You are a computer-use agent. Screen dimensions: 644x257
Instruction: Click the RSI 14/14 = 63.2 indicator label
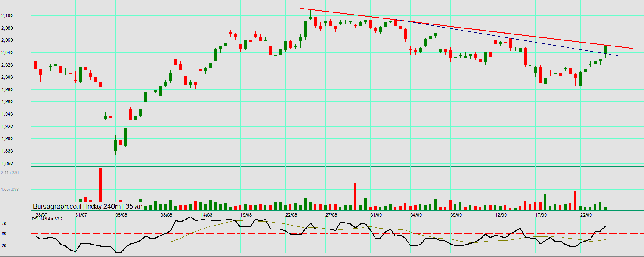tap(47, 219)
